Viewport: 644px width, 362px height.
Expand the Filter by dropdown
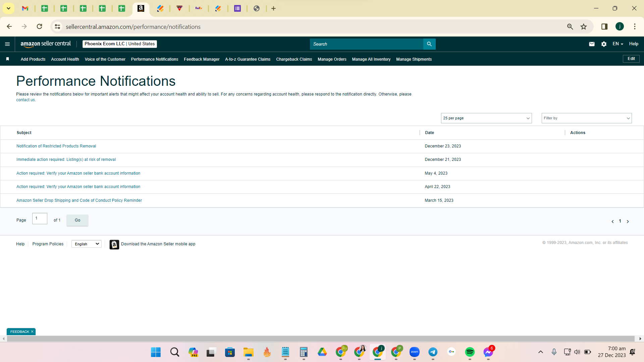click(x=587, y=118)
